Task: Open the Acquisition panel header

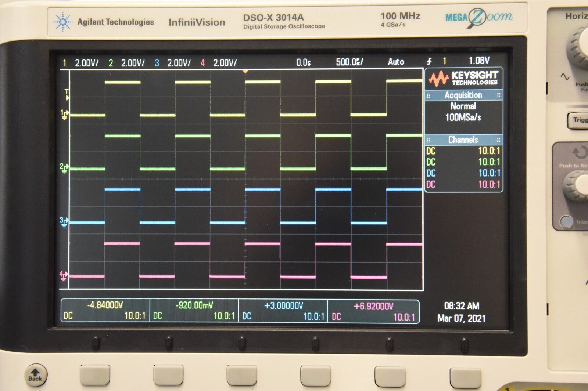Action: point(463,95)
